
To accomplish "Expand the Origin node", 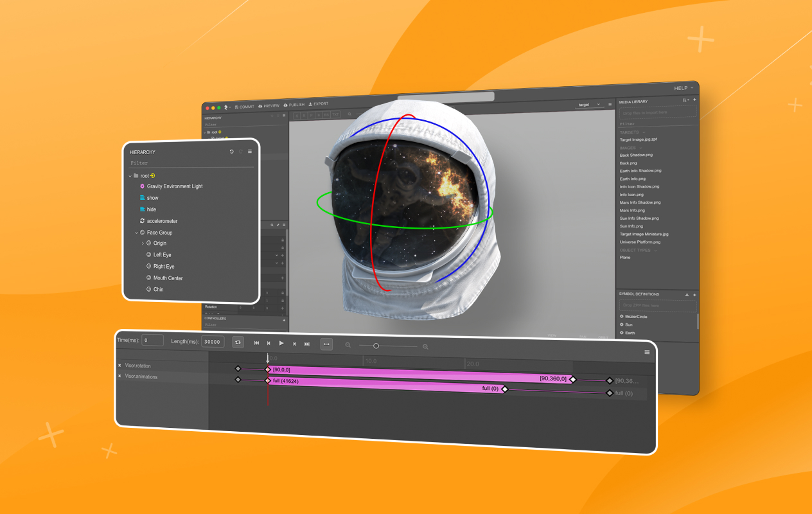I will tap(143, 244).
